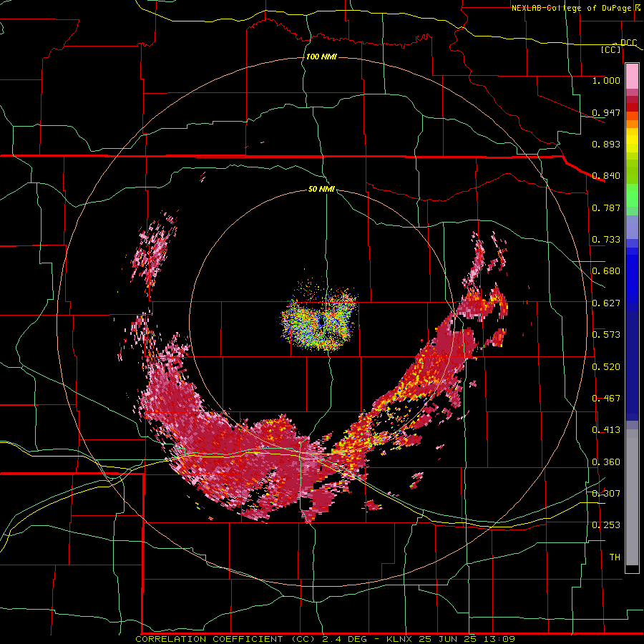Click the Correlation Coefficient caption at bottom
644x644 pixels.
pyautogui.click(x=326, y=639)
